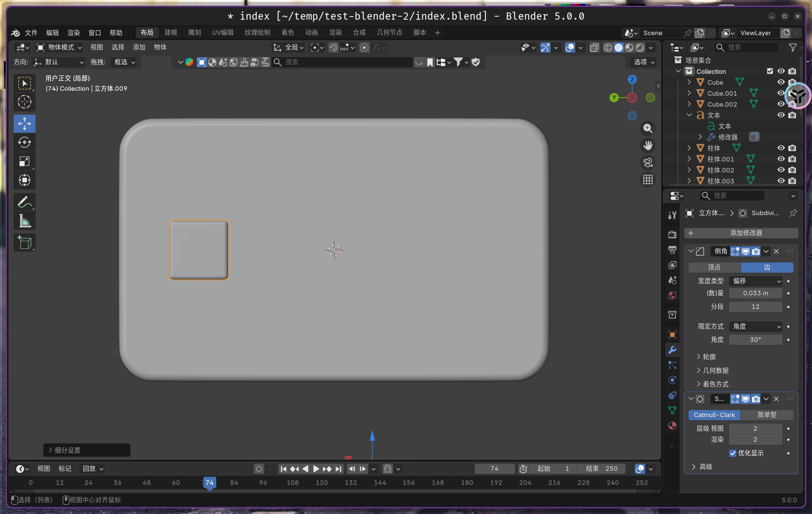Screen dimensions: 812x514
Task: Toggle the 优化显示 checkbox
Action: 733,453
